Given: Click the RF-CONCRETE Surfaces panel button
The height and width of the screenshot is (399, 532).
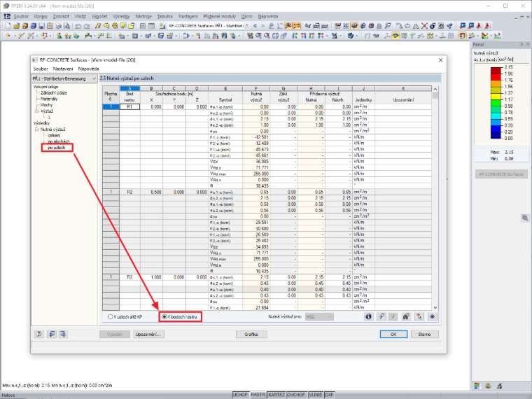Looking at the screenshot, I should coord(501,174).
